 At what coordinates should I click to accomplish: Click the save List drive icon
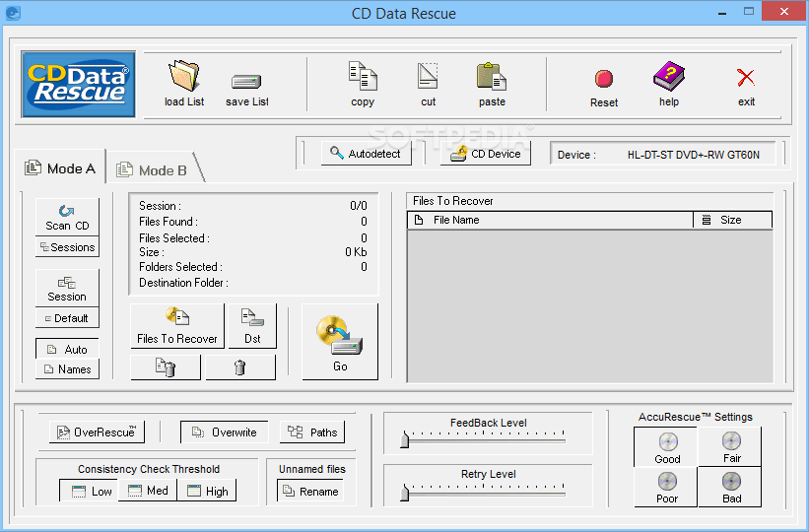(246, 82)
